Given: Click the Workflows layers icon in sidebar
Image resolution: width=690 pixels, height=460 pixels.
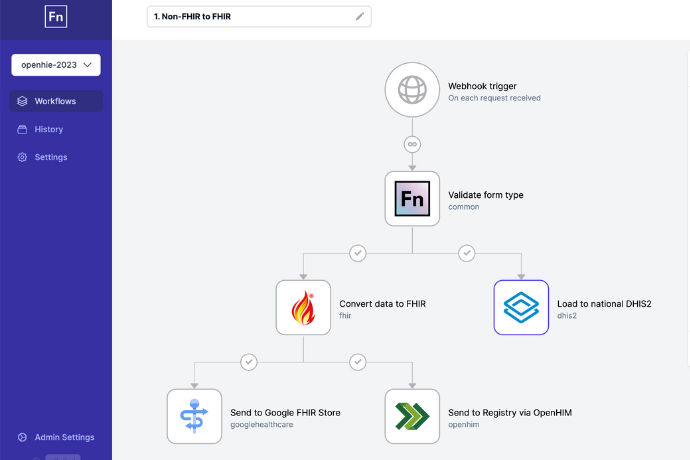Looking at the screenshot, I should coord(22,101).
